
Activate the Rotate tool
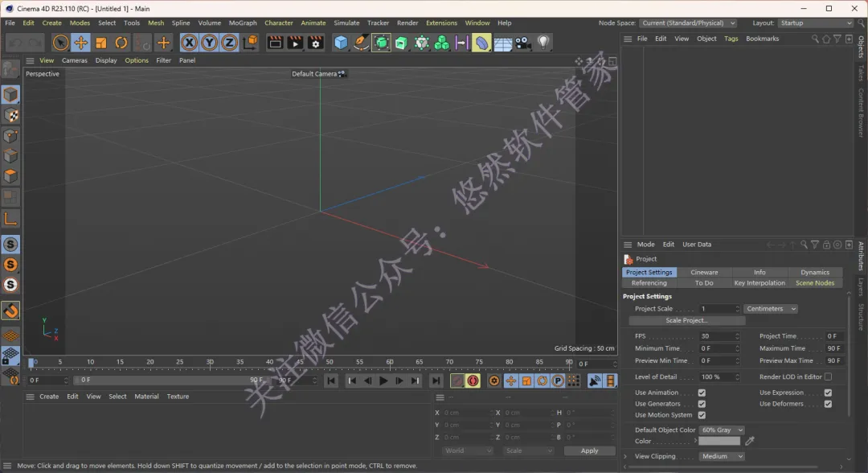[x=121, y=43]
